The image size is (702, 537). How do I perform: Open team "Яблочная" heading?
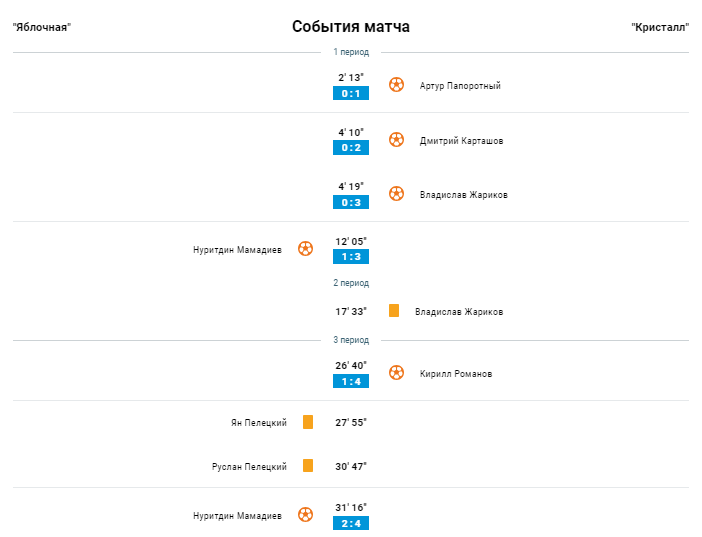42,27
